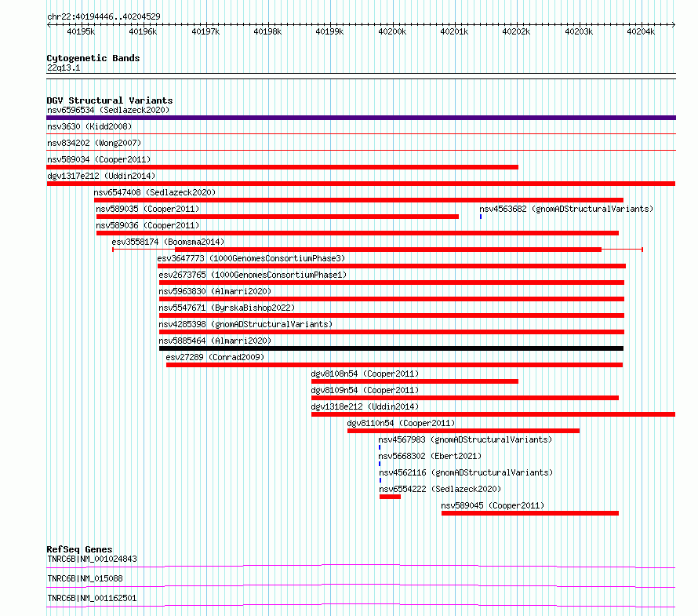
Task: Open the TNRC6B|NM_015088 transcript label
Action: tap(85, 578)
